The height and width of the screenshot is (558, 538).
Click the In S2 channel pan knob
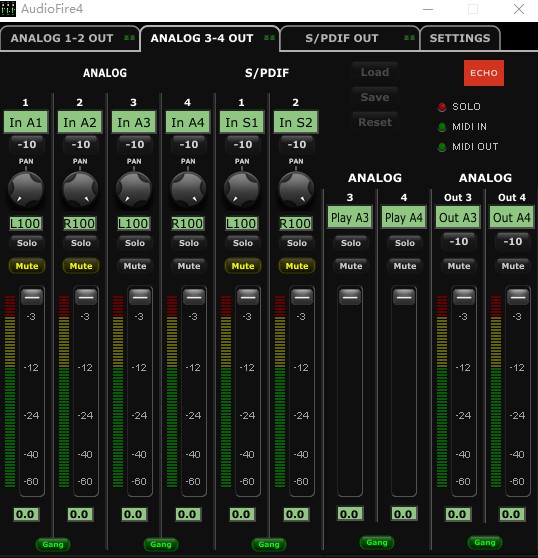(296, 189)
